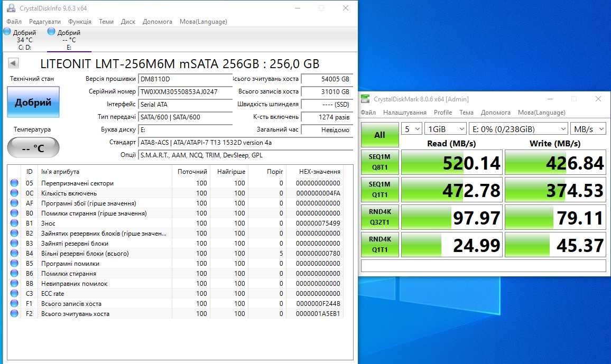611x364 pixels.
Task: Open Тема menu in CrystalDiskMark
Action: 466,113
